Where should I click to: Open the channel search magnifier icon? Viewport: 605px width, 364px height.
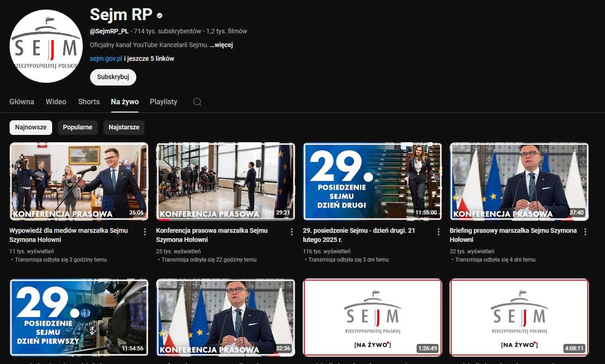[198, 102]
